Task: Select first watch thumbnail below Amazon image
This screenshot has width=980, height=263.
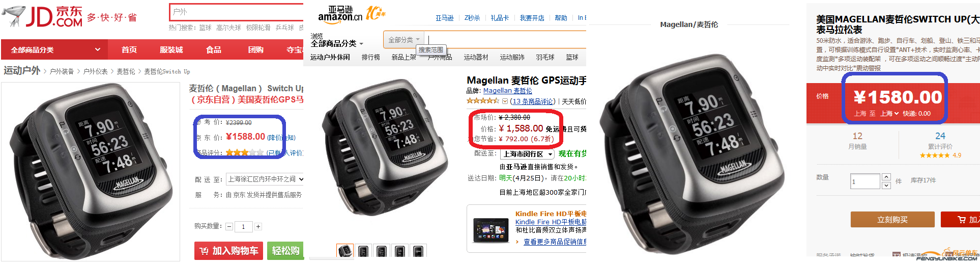Action: pos(344,251)
